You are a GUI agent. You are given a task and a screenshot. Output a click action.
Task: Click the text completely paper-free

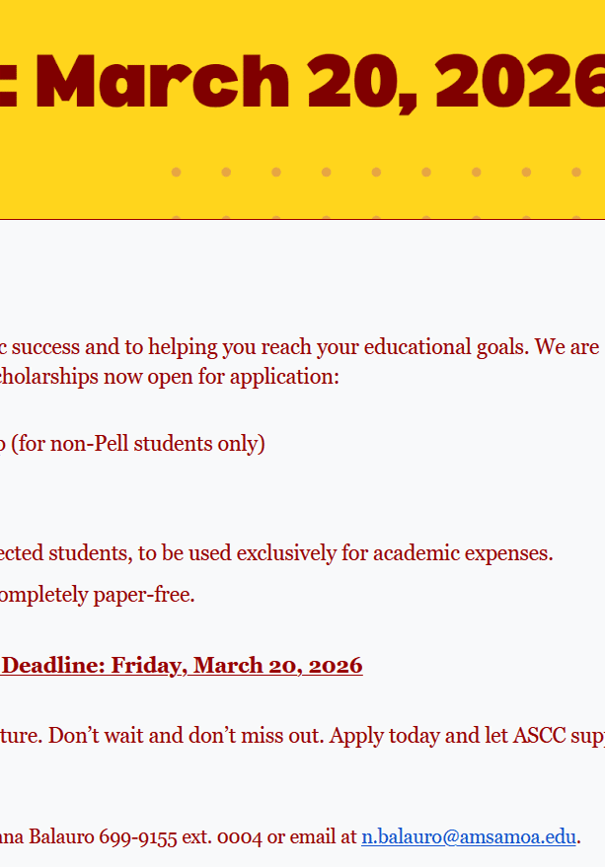point(97,596)
